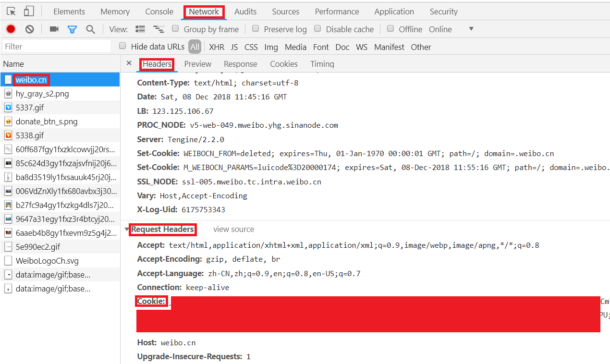The width and height of the screenshot is (610, 364).
Task: Filter requests by XHR
Action: (217, 47)
